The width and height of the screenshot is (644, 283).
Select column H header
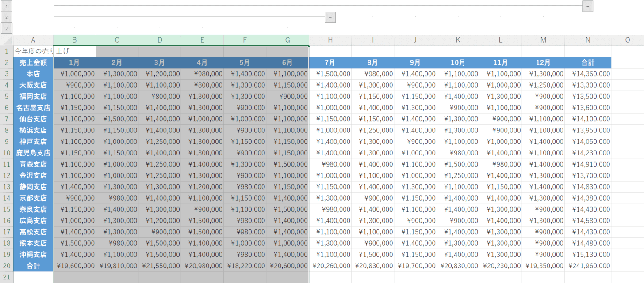[330, 40]
